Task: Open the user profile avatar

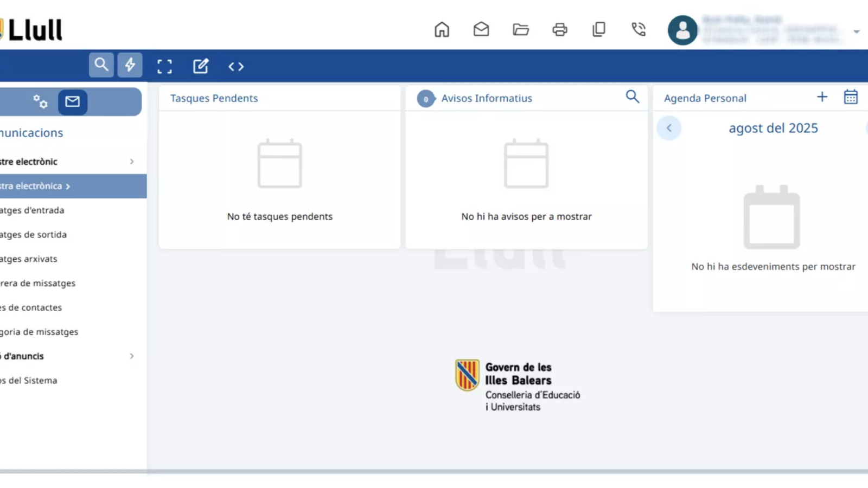Action: (682, 30)
